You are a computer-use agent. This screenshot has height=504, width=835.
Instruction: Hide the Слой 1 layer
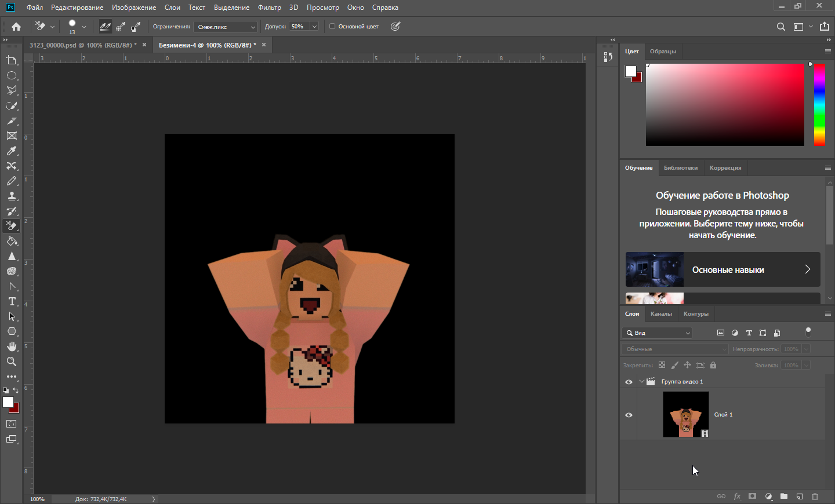[x=629, y=415]
